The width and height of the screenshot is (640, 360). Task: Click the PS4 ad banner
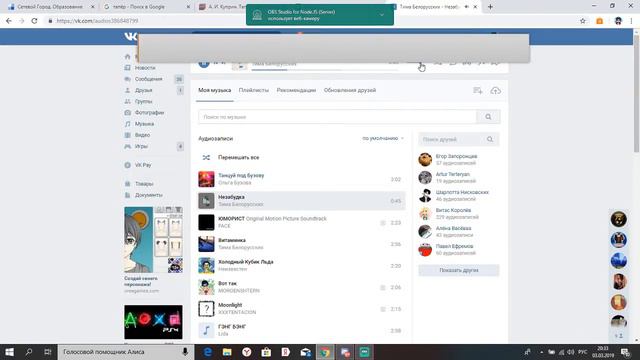point(153,322)
